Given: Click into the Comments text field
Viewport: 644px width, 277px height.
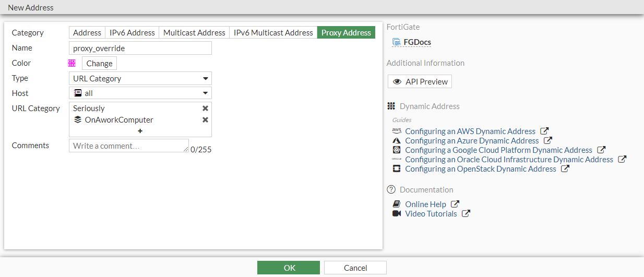Looking at the screenshot, I should 129,146.
